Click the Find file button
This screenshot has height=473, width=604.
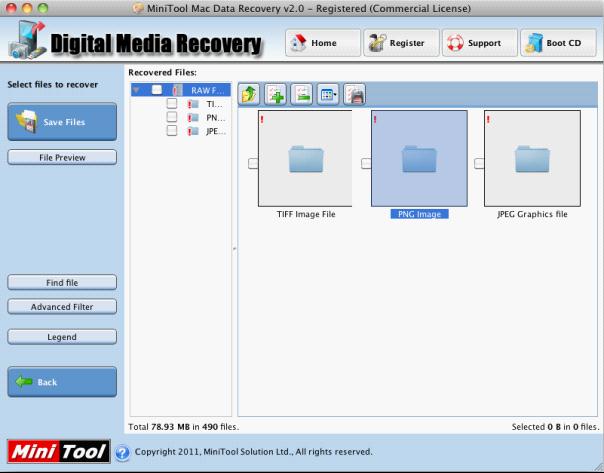point(62,282)
